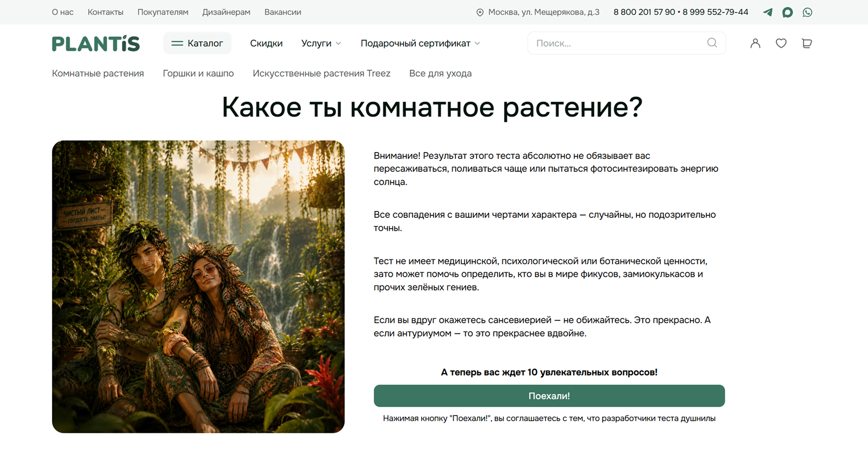Viewport: 868px width, 453px height.
Task: Click the jungle couple quiz image
Action: 198,286
